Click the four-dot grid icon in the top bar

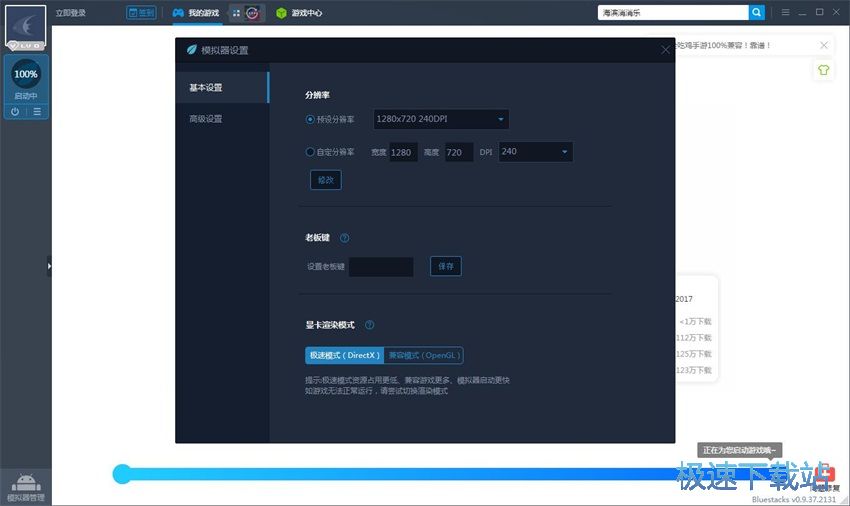pyautogui.click(x=236, y=13)
